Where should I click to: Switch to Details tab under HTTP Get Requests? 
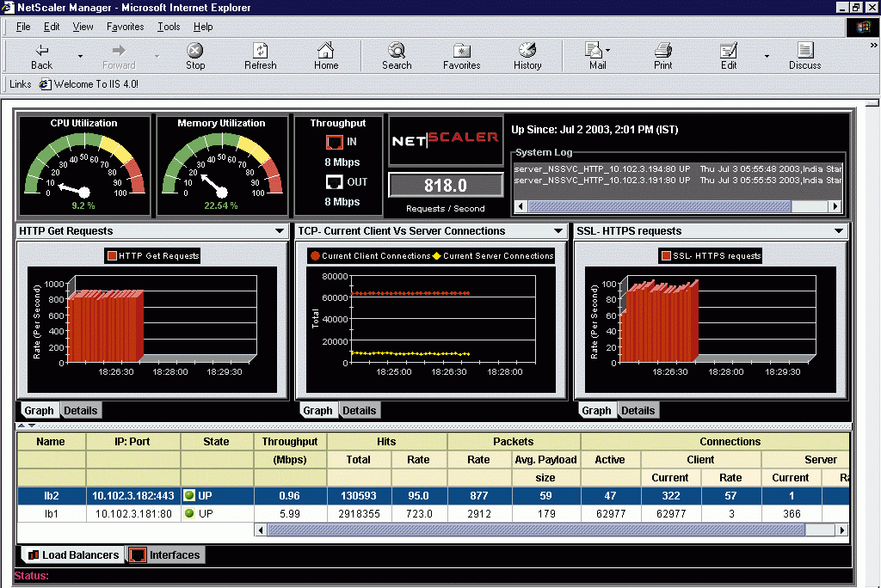point(80,411)
